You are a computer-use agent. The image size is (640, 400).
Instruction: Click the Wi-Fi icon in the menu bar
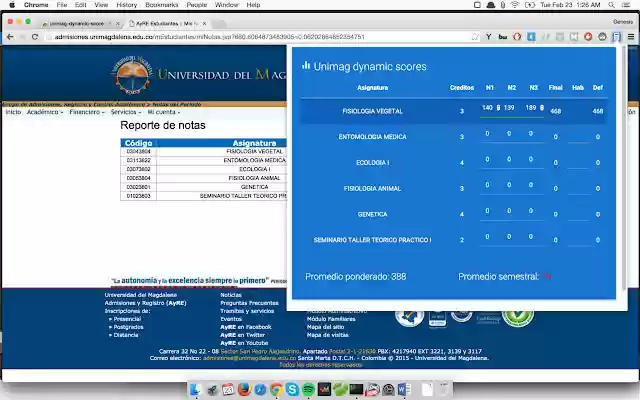coord(515,5)
